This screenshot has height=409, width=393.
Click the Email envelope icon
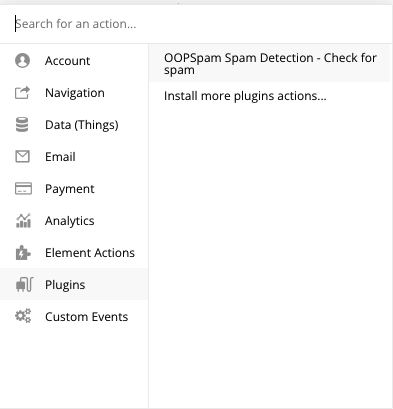[22, 157]
